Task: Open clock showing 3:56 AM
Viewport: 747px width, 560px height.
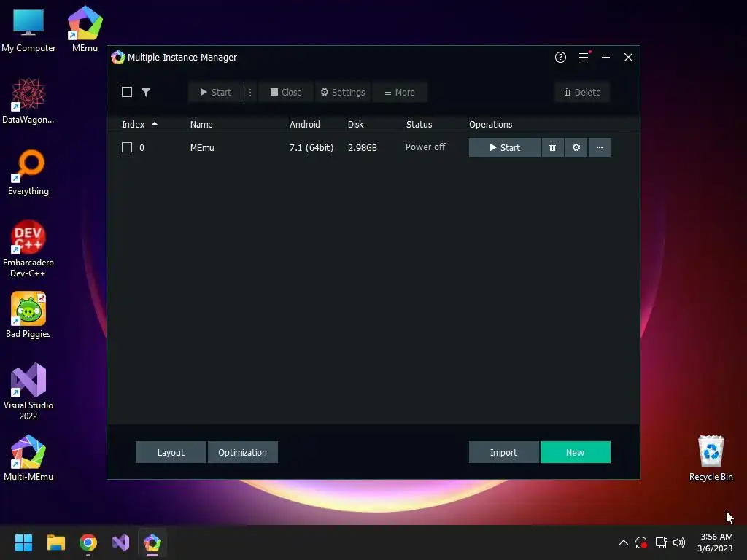Action: point(715,542)
